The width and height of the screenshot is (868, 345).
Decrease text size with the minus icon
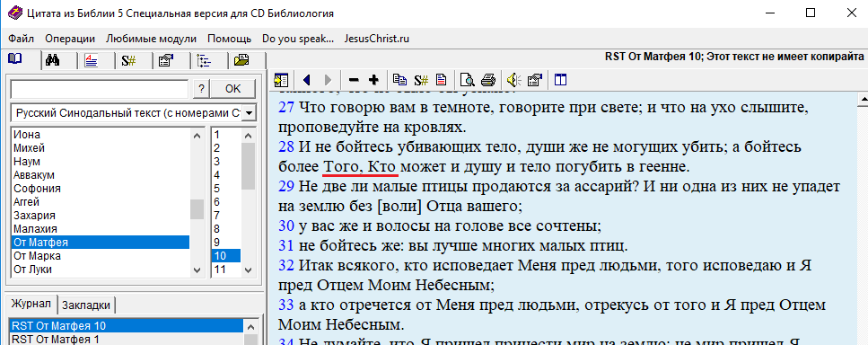353,80
